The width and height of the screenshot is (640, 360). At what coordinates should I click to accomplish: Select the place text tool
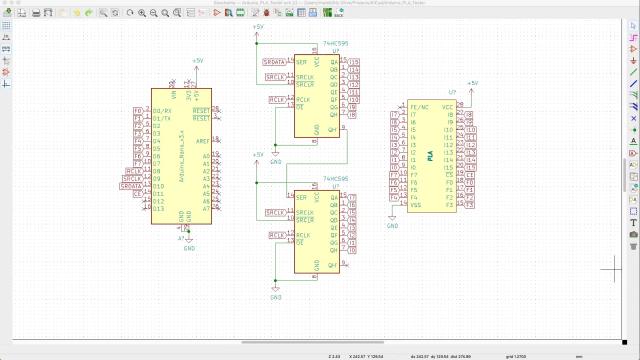pyautogui.click(x=633, y=223)
